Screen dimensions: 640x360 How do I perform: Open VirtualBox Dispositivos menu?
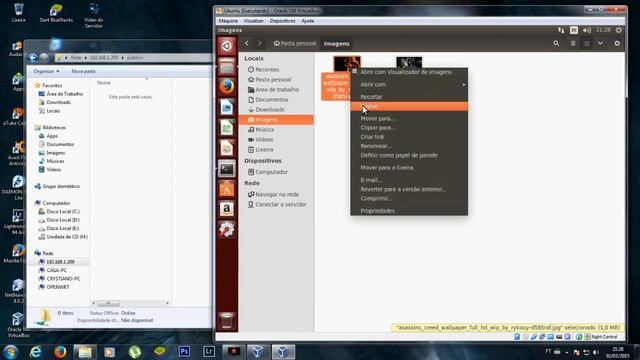(282, 21)
